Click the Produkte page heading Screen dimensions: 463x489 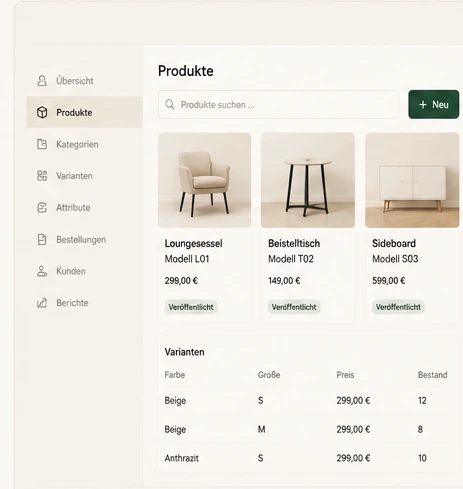[186, 71]
